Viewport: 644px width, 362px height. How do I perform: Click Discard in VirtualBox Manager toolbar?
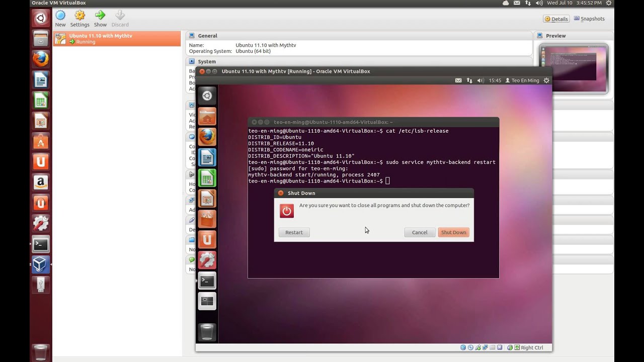point(120,19)
